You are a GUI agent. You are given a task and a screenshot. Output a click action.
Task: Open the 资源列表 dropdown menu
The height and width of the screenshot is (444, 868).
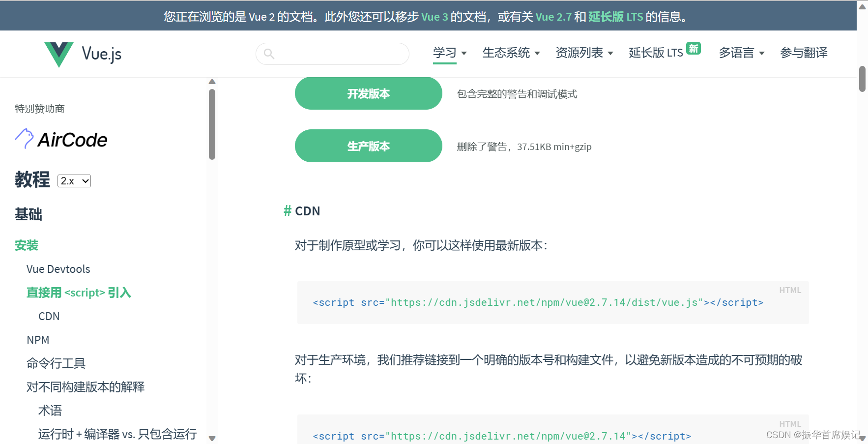pyautogui.click(x=584, y=53)
